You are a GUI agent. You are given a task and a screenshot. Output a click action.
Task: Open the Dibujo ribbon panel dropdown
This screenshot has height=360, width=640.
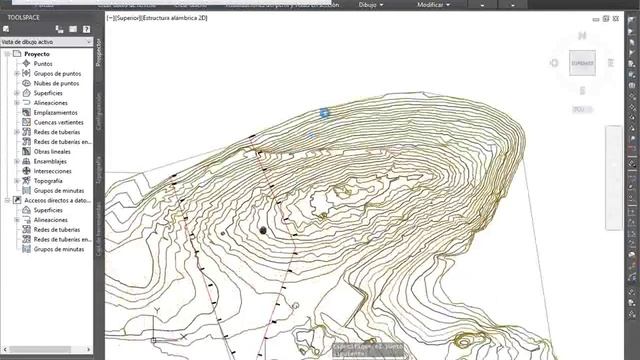(x=371, y=5)
